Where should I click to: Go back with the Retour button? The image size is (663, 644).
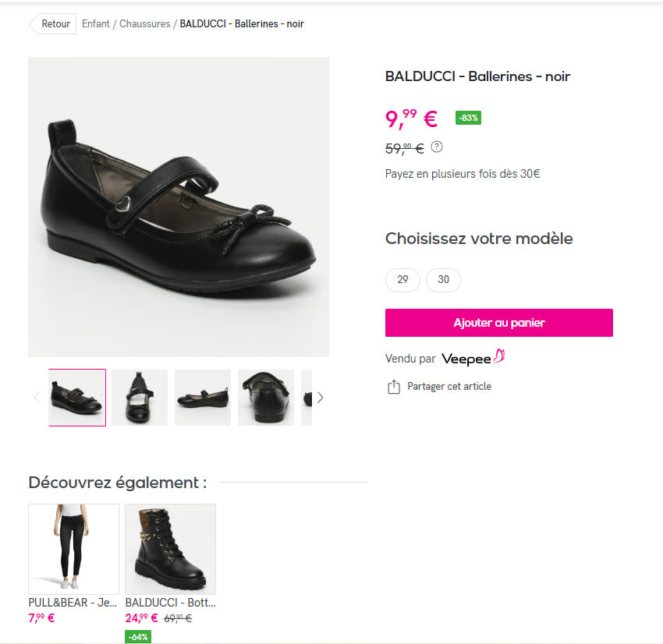[54, 24]
